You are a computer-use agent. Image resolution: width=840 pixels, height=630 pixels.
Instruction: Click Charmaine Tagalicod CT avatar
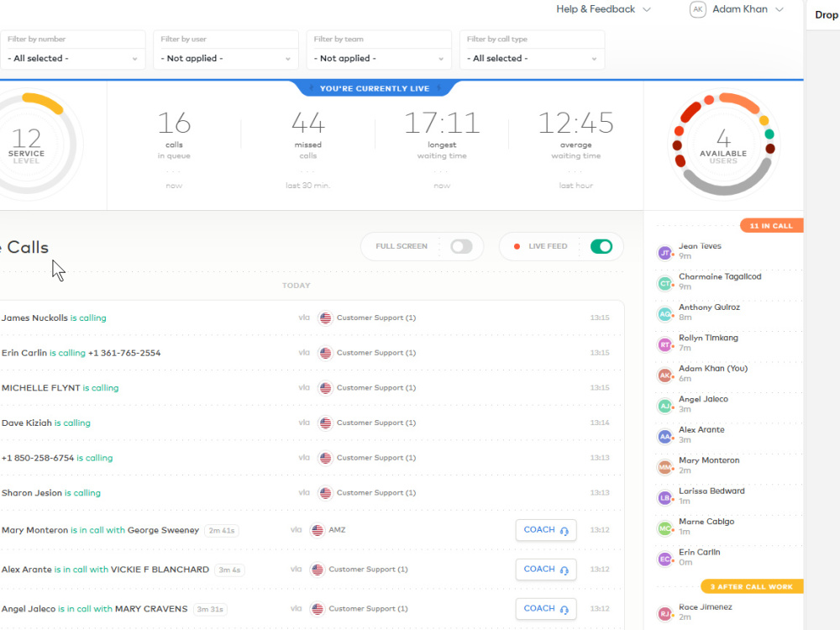coord(664,283)
